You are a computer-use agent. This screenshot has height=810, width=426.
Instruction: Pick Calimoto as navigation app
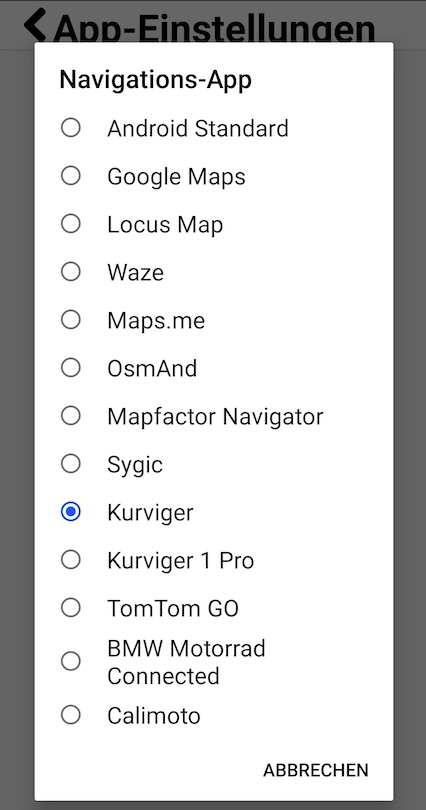click(x=71, y=715)
